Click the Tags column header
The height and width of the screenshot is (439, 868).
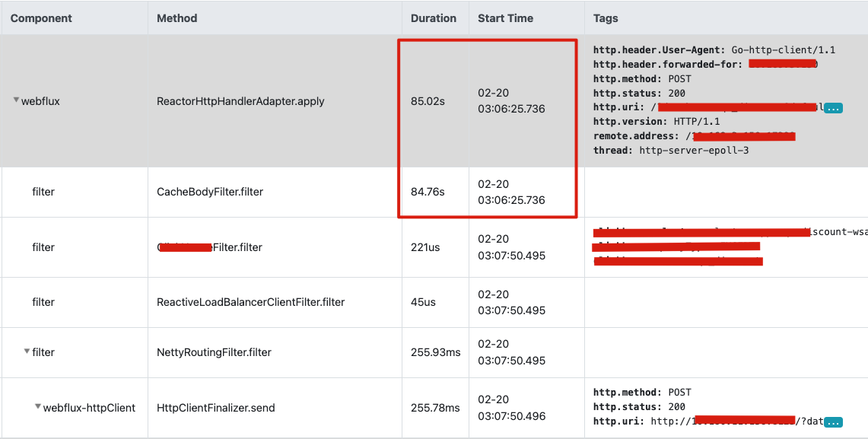[x=602, y=17]
